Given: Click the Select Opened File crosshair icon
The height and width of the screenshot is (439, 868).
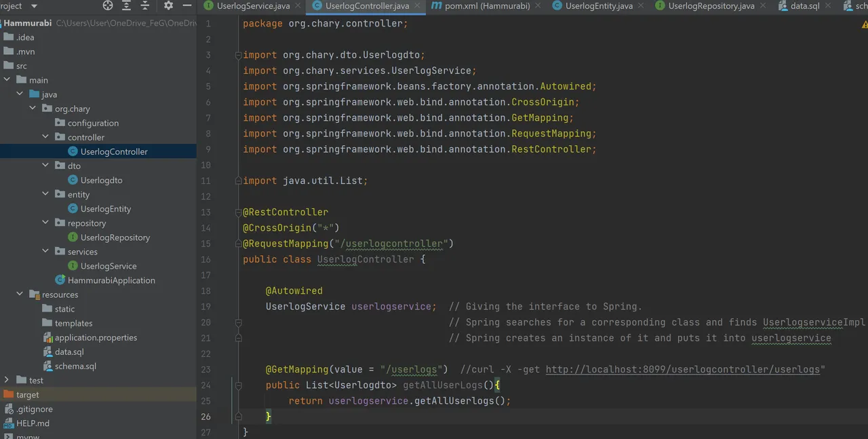Looking at the screenshot, I should tap(108, 5).
